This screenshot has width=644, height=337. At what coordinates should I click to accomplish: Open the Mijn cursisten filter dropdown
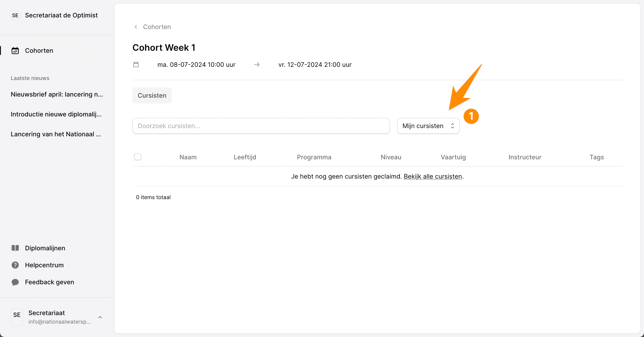(428, 126)
